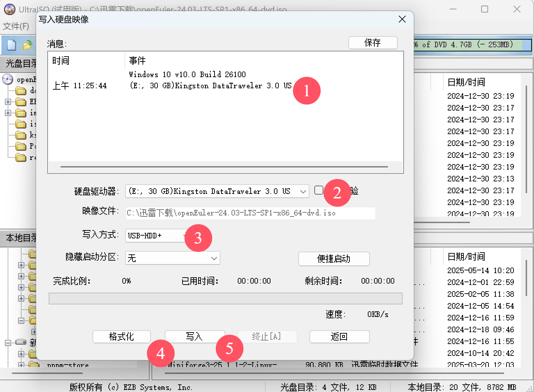The width and height of the screenshot is (534, 392).
Task: Toggle the 刻录校验 checkbox
Action: click(318, 190)
